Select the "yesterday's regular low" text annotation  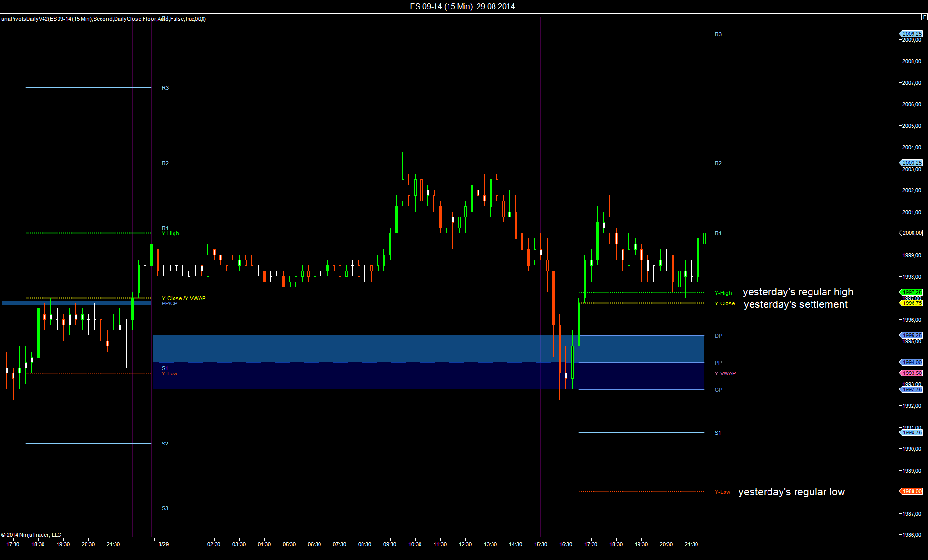tap(791, 492)
